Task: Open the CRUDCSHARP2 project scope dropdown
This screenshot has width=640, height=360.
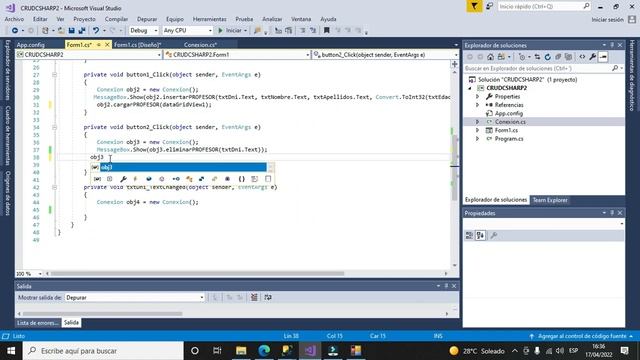Action: [89, 55]
